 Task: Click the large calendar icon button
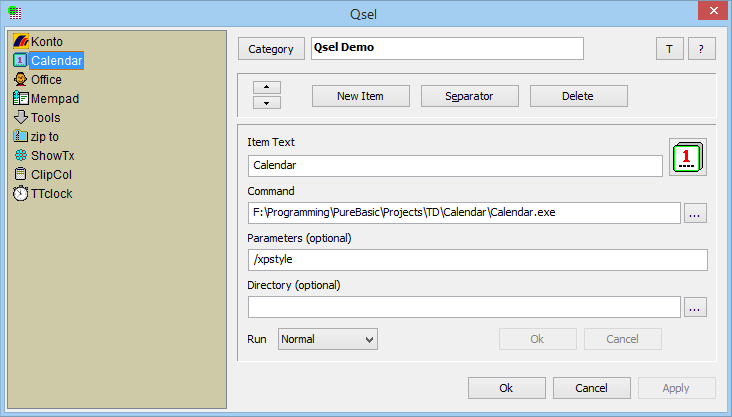point(688,157)
